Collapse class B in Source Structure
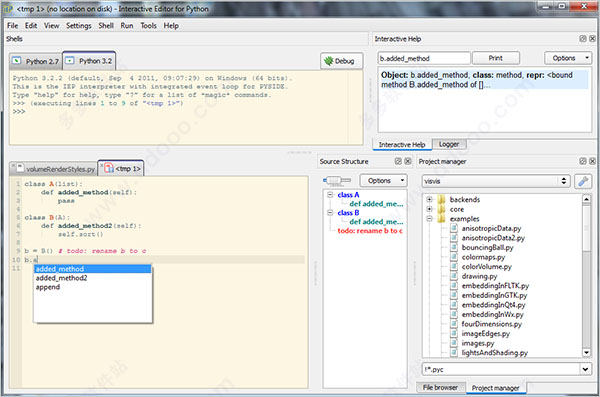Screen dimensions: 600x397 coord(330,212)
